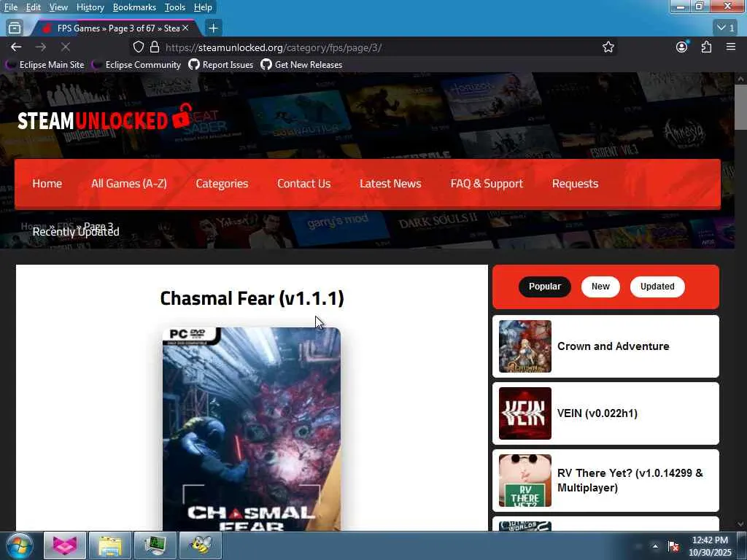This screenshot has width=747, height=560.
Task: Stop loading the page with X button
Action: pos(65,47)
